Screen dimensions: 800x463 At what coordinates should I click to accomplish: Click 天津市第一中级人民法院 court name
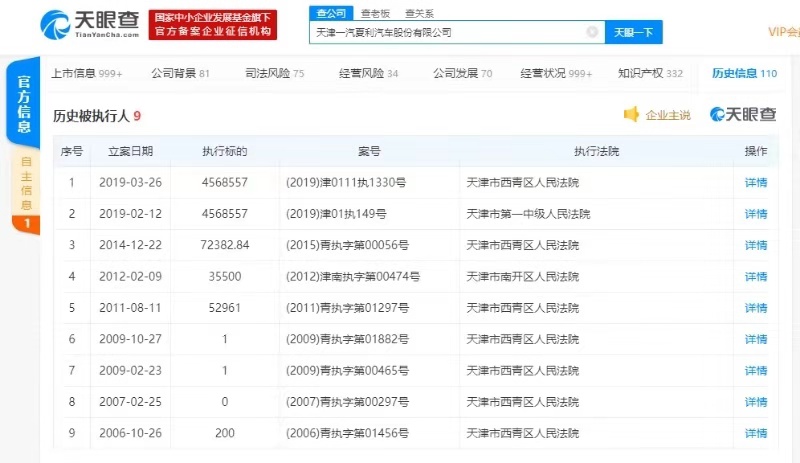pyautogui.click(x=528, y=214)
